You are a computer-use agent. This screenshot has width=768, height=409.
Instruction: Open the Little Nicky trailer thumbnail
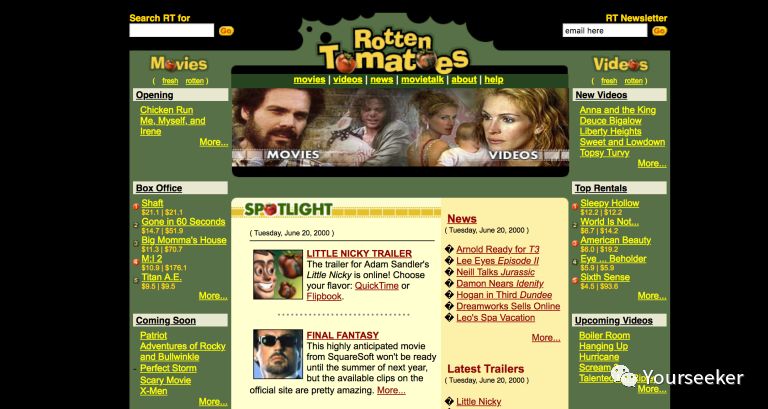click(277, 274)
